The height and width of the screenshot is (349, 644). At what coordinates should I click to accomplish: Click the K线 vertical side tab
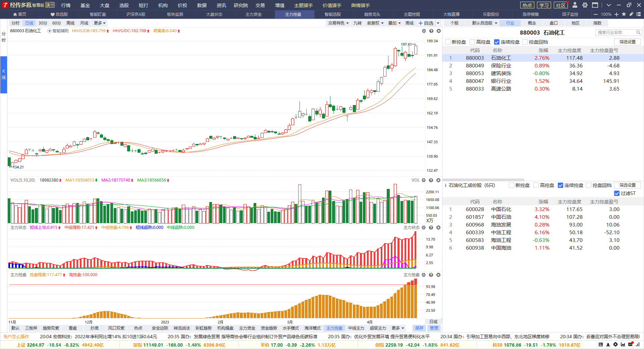pyautogui.click(x=4, y=74)
